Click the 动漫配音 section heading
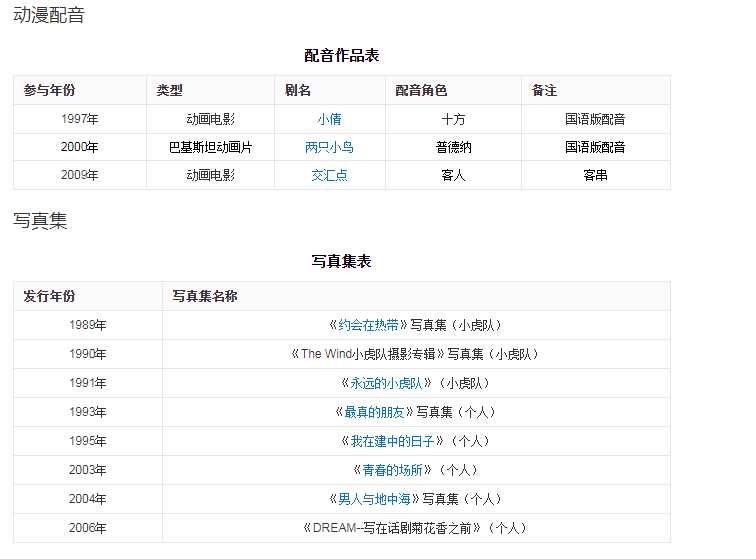 pos(49,16)
